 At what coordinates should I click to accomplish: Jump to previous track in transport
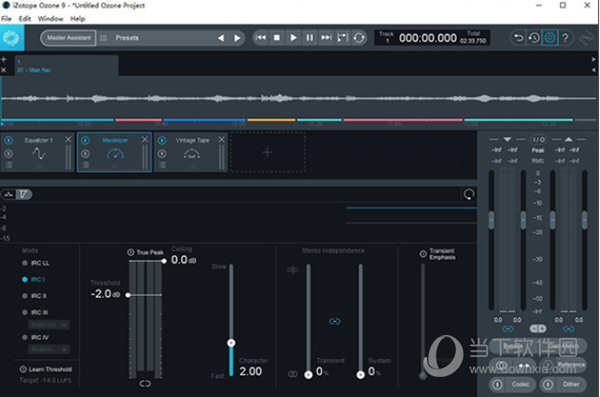point(261,38)
